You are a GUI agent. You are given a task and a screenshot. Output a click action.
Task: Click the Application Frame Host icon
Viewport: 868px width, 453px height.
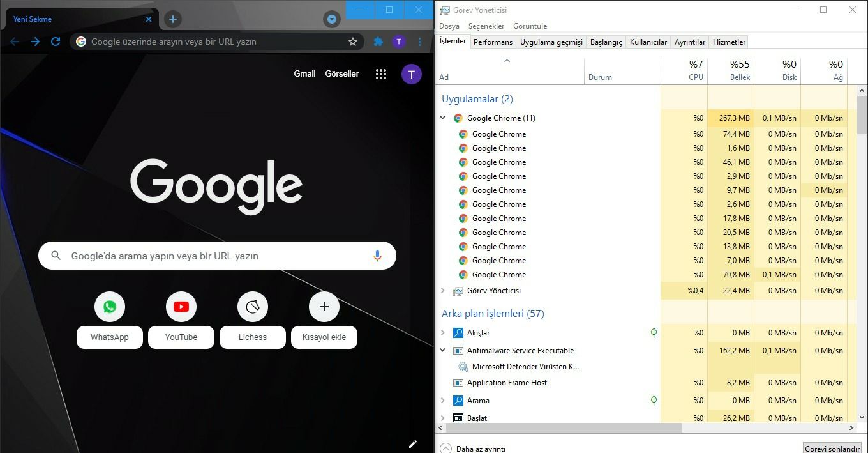click(458, 383)
